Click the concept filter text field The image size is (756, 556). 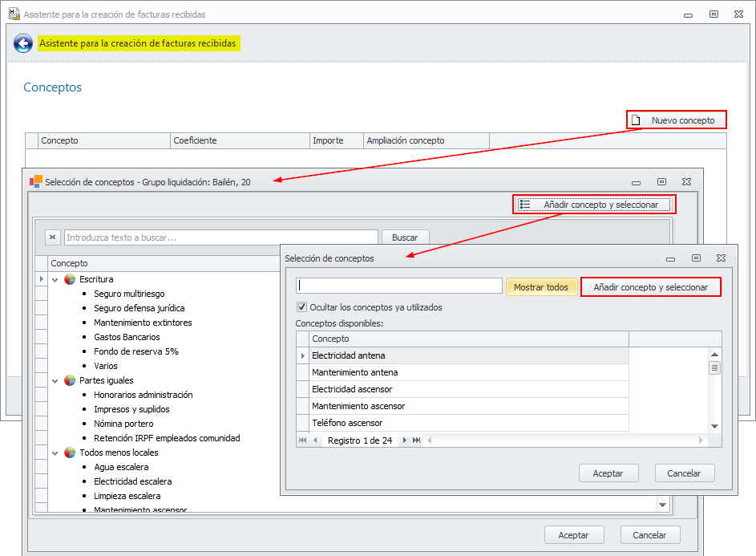(398, 286)
